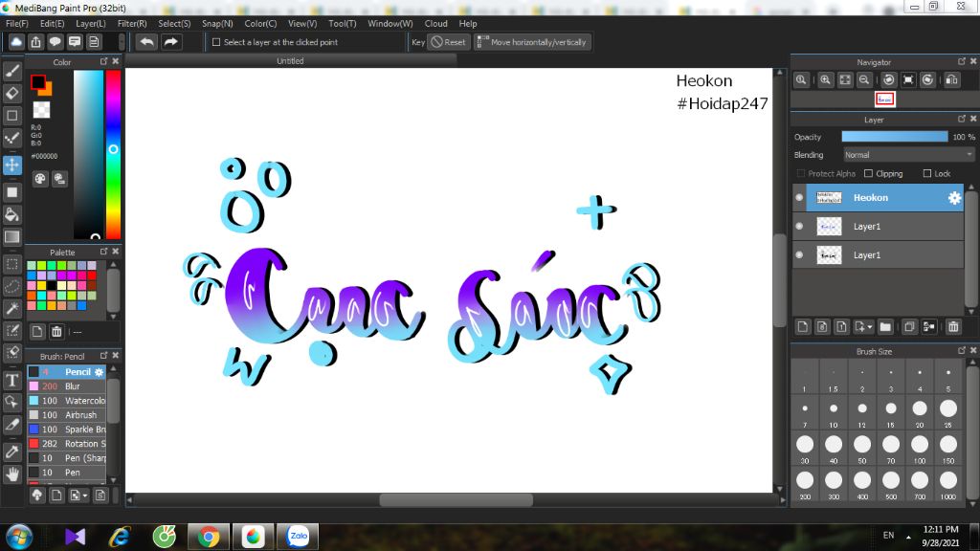Undock the Navigator panel

961,61
